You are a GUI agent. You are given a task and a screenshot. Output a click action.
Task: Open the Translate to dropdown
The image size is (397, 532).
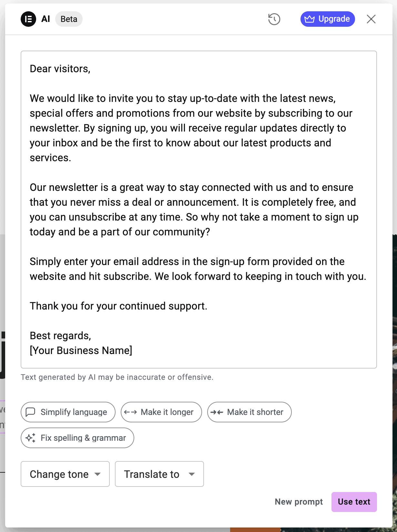(x=159, y=474)
